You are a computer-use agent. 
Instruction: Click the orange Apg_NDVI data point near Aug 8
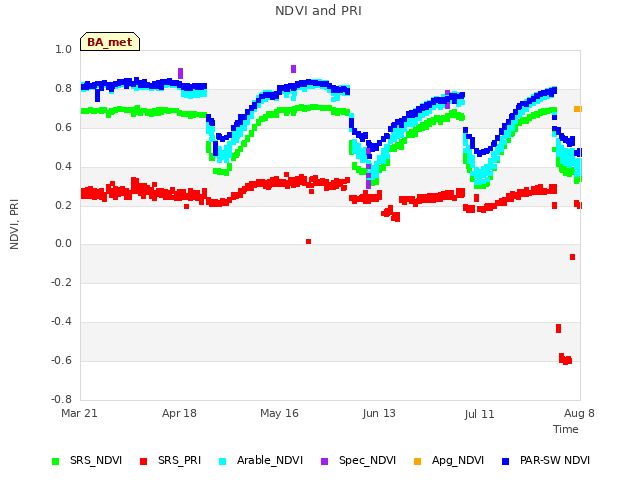click(x=578, y=109)
